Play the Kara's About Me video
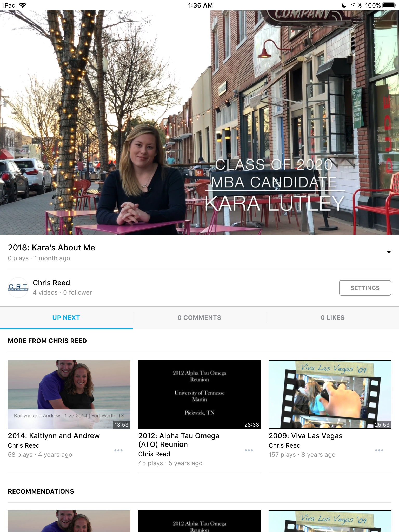This screenshot has width=399, height=532. coord(199,123)
